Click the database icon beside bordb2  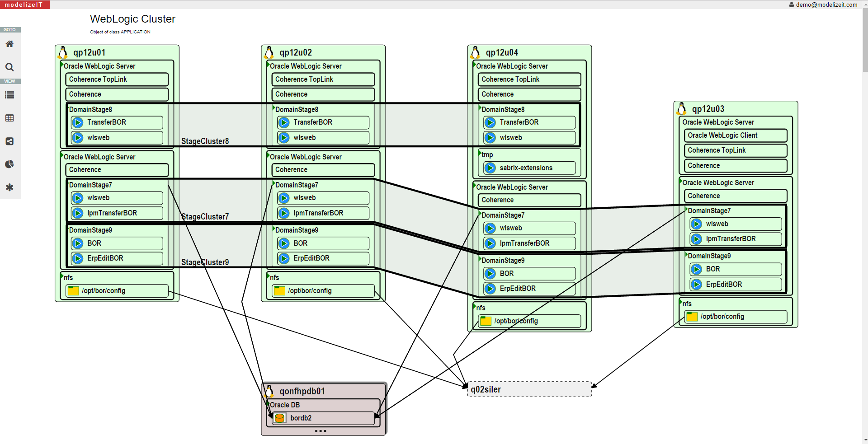point(279,418)
